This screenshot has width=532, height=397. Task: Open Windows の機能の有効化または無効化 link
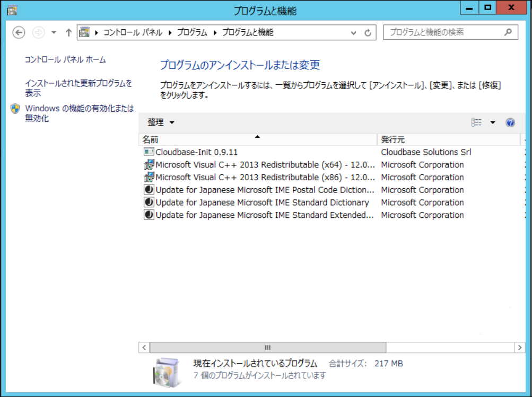tap(80, 113)
